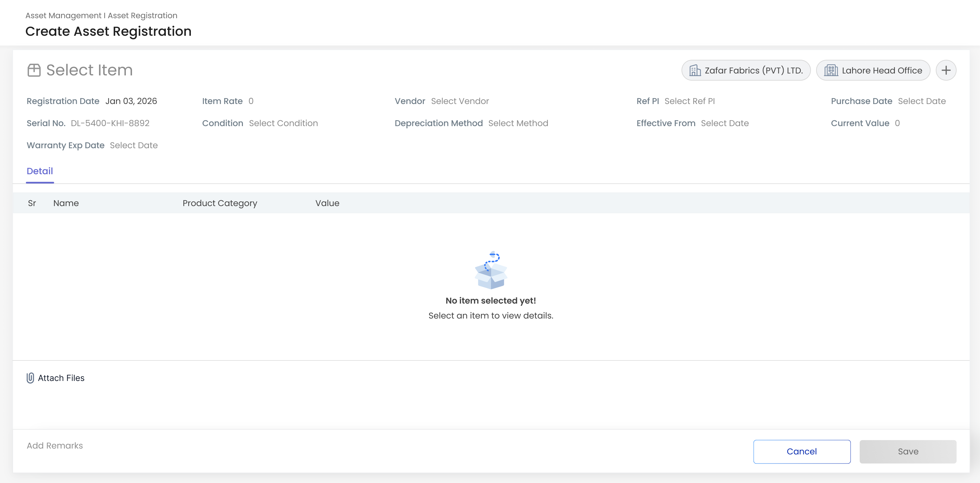Edit Serial No. DL-5400-KHI-8892 field
The image size is (980, 483).
click(110, 123)
